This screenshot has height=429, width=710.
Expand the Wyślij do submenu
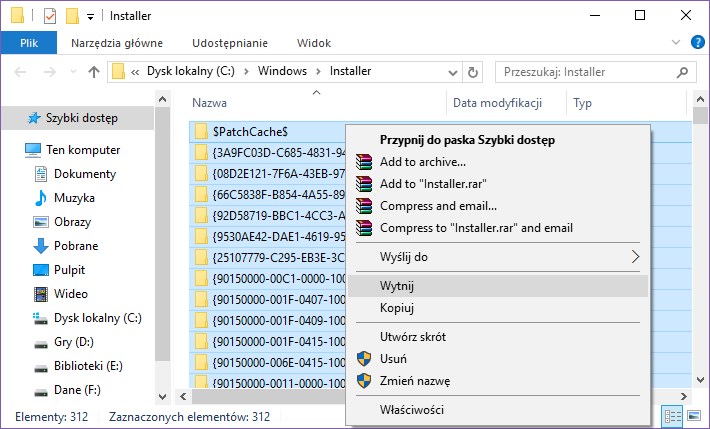pyautogui.click(x=498, y=257)
